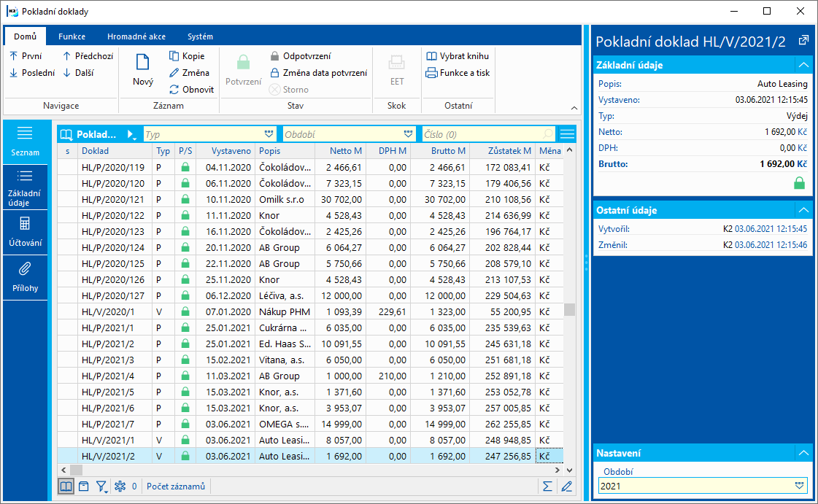Click the Číslo search input field
The height and width of the screenshot is (504, 818).
point(482,134)
